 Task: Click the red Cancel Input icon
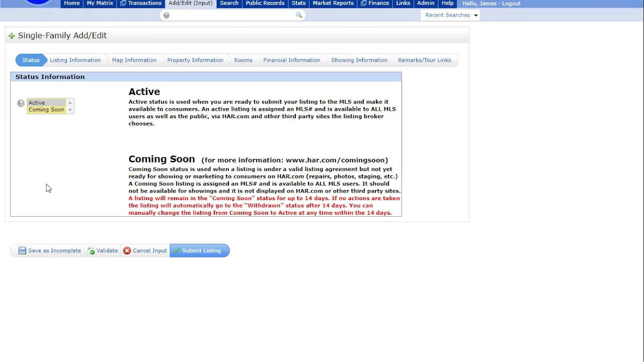(x=127, y=250)
